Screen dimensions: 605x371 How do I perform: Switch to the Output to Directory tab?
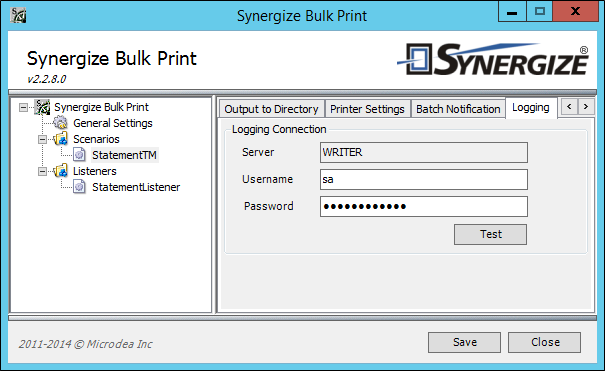point(272,109)
